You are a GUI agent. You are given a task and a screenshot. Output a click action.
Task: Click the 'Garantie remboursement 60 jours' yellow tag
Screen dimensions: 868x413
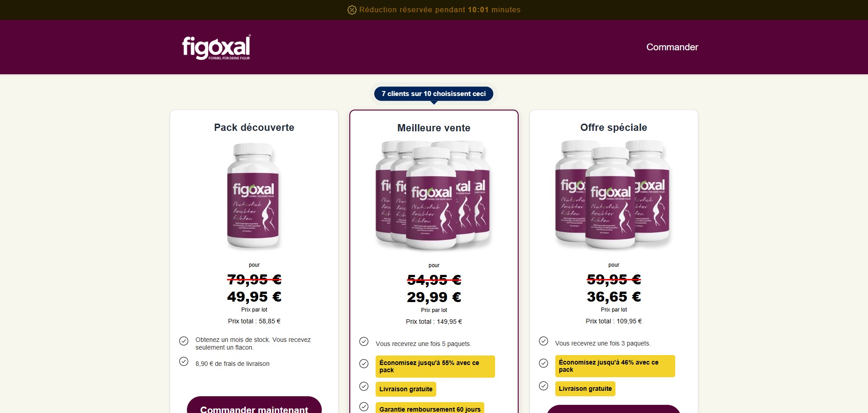point(430,408)
